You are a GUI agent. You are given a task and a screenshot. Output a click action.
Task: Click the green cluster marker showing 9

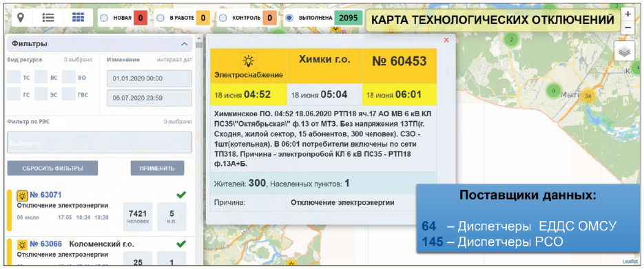554,91
